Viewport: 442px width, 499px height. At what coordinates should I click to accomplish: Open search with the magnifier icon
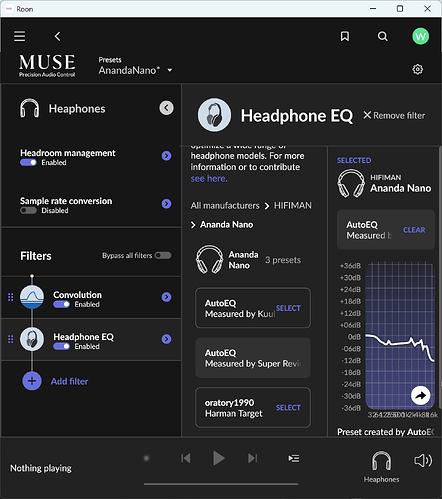tap(383, 36)
